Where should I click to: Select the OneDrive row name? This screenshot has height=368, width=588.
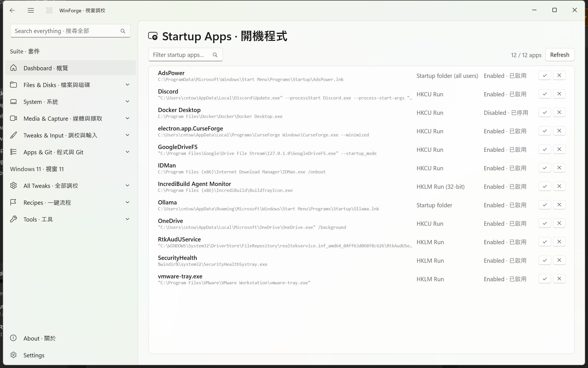click(x=170, y=221)
